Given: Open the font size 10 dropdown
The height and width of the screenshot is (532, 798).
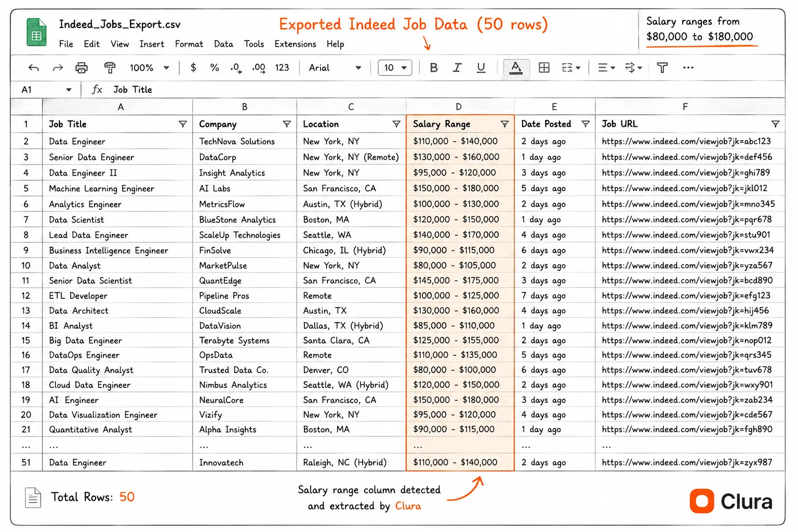Looking at the screenshot, I should pyautogui.click(x=395, y=68).
